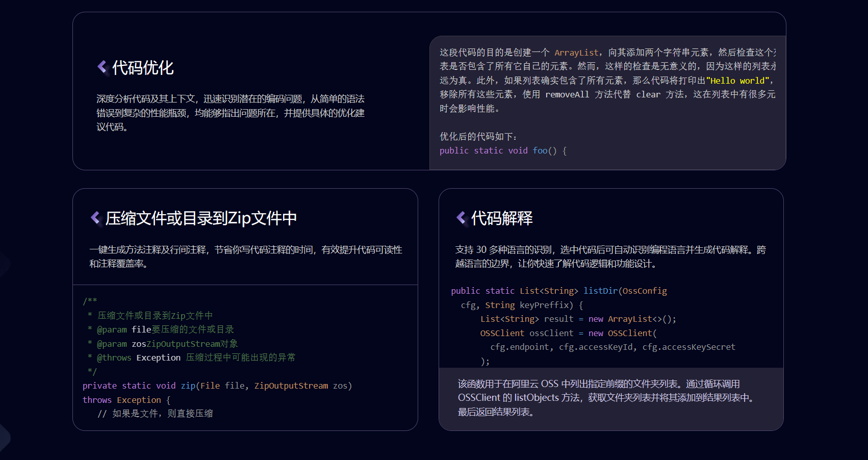Click the chevron icon beside 压缩文件或目录到Zip文件中
The width and height of the screenshot is (868, 460).
click(x=95, y=218)
